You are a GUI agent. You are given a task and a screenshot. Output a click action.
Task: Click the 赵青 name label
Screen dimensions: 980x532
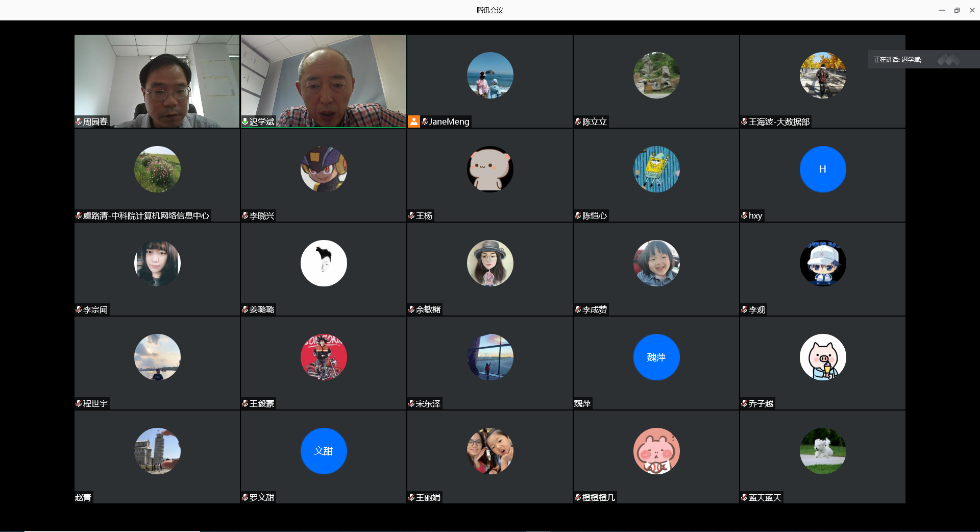point(83,497)
